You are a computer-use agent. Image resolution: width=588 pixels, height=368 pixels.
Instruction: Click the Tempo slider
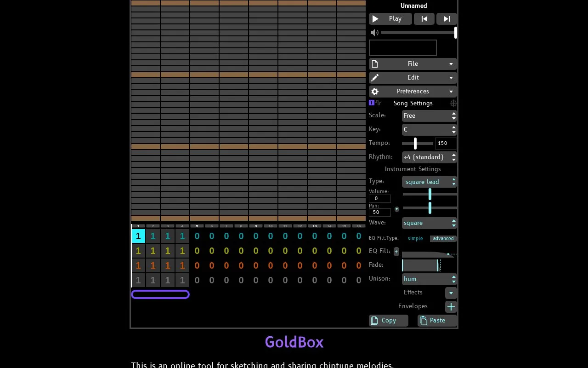(418, 144)
